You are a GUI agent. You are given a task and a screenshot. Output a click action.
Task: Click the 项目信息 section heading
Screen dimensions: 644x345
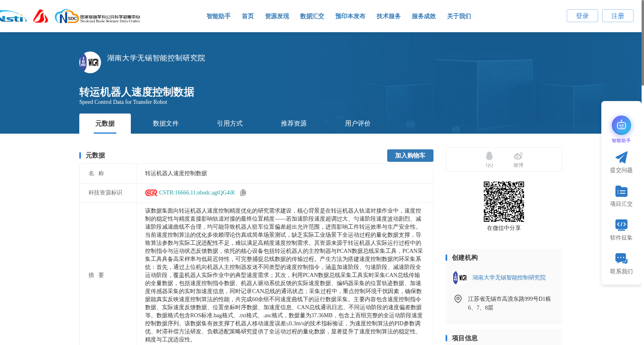click(464, 338)
